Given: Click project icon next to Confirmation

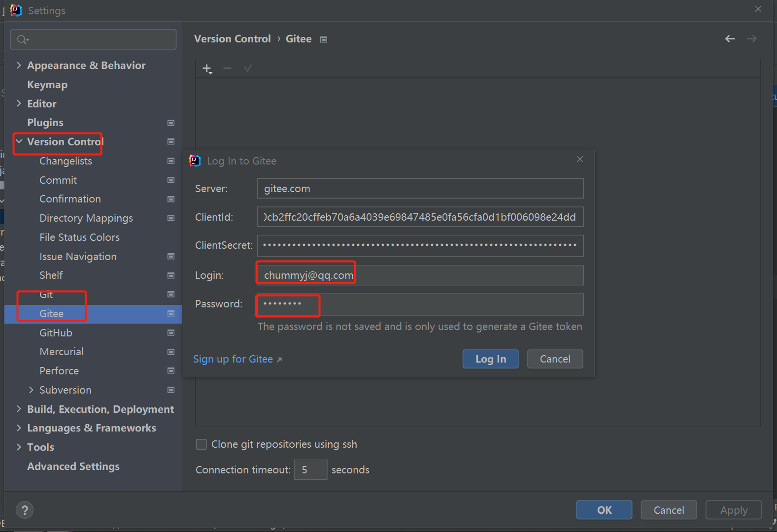Looking at the screenshot, I should [171, 199].
